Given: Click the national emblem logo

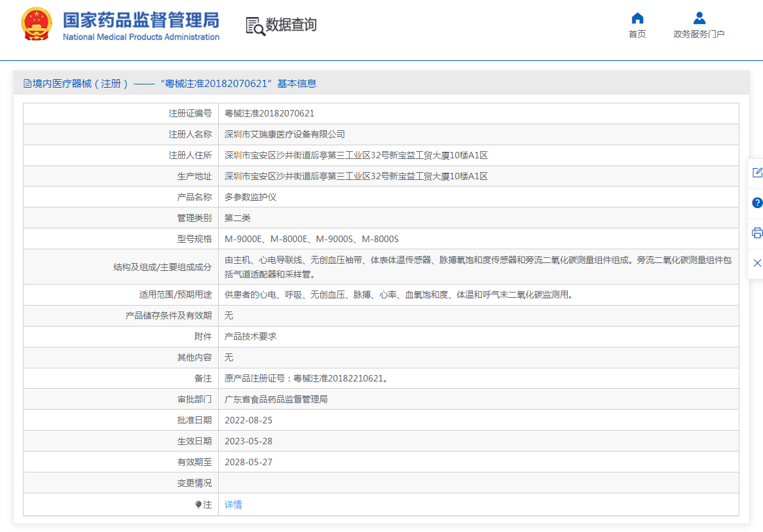Looking at the screenshot, I should click(37, 24).
